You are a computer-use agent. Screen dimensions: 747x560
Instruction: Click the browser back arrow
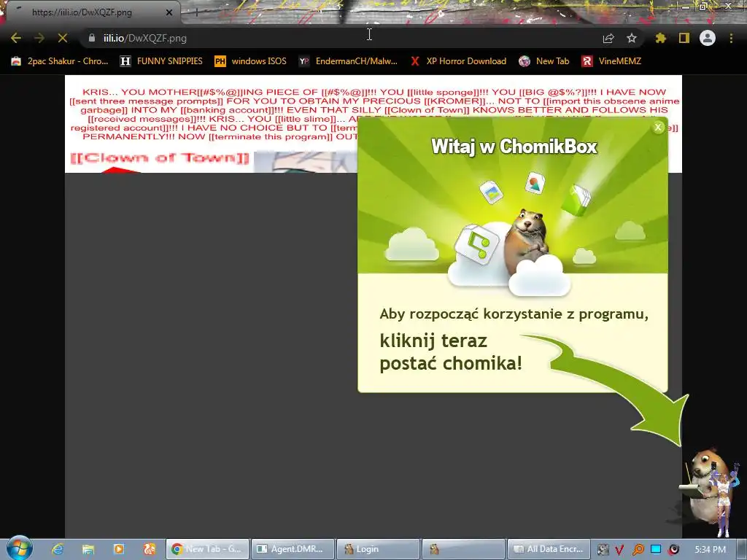click(x=16, y=38)
